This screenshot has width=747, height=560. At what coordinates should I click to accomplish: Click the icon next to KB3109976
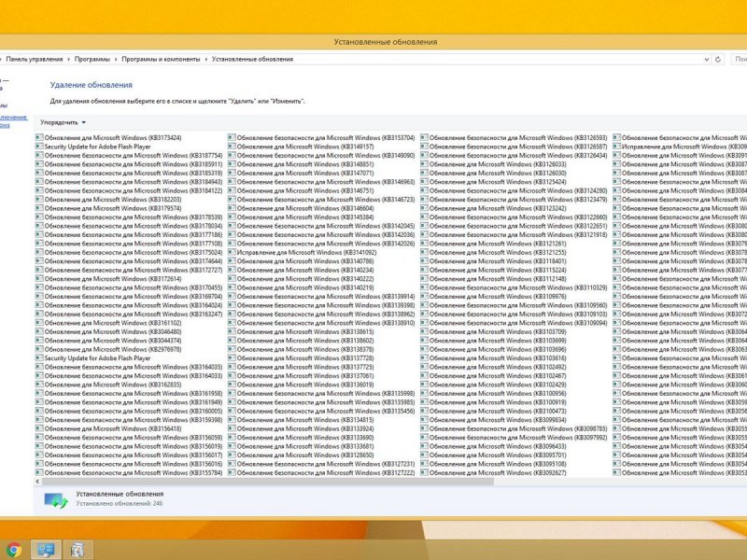(x=425, y=296)
